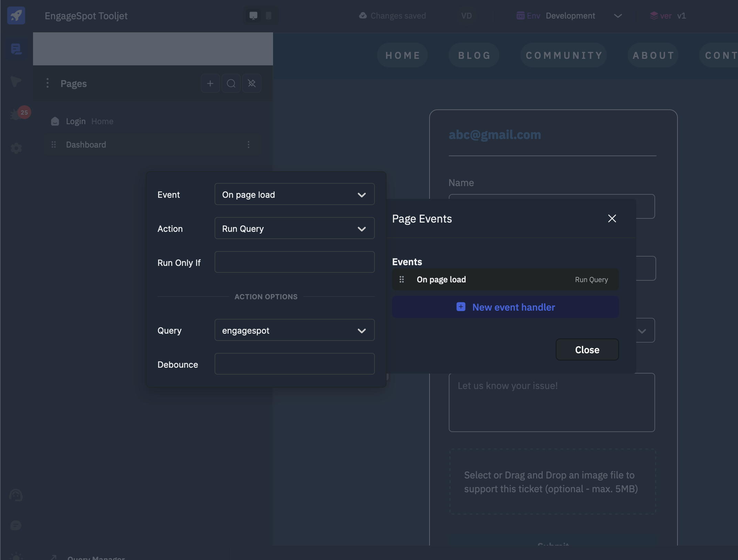Click the abc@gmail.com email text
Screen dimensions: 738x560
(x=495, y=134)
